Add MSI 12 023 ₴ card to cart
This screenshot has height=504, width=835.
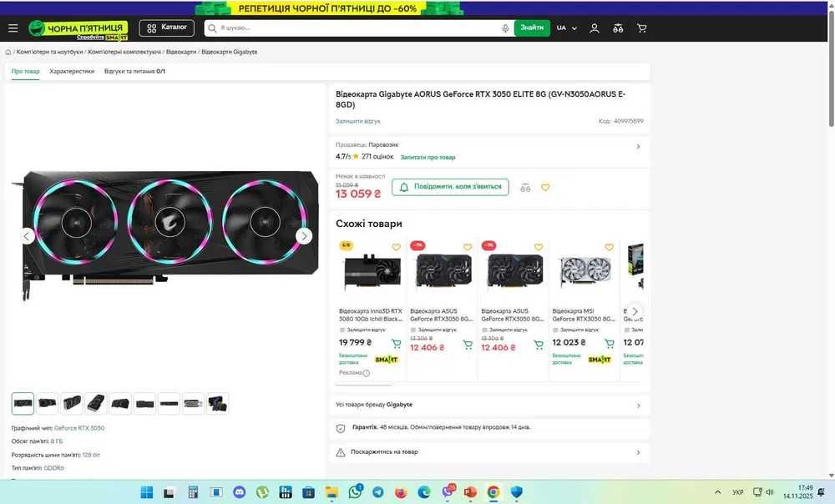[x=610, y=344]
